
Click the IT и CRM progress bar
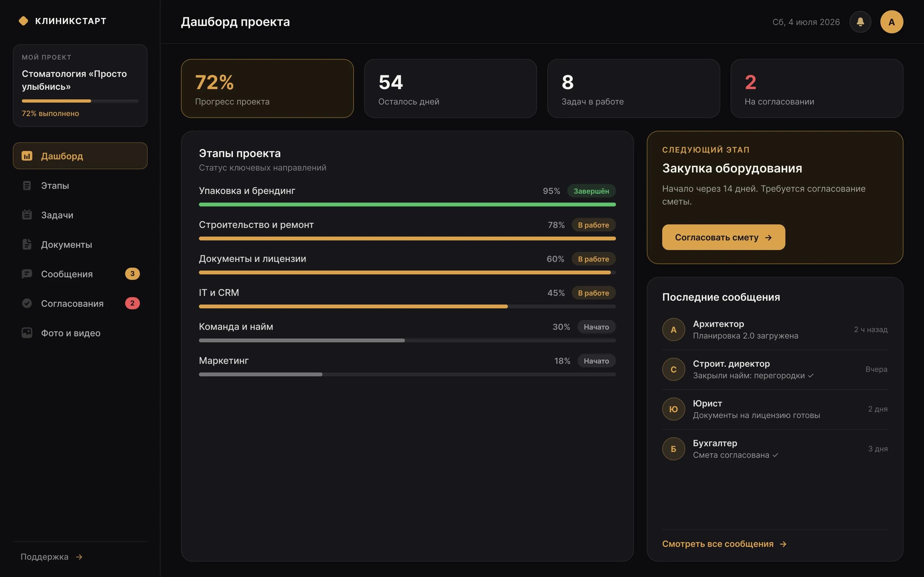407,306
